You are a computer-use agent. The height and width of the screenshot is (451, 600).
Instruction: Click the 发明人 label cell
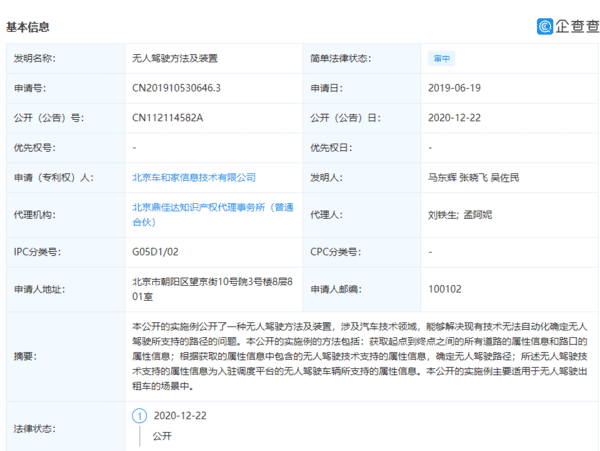tap(362, 177)
